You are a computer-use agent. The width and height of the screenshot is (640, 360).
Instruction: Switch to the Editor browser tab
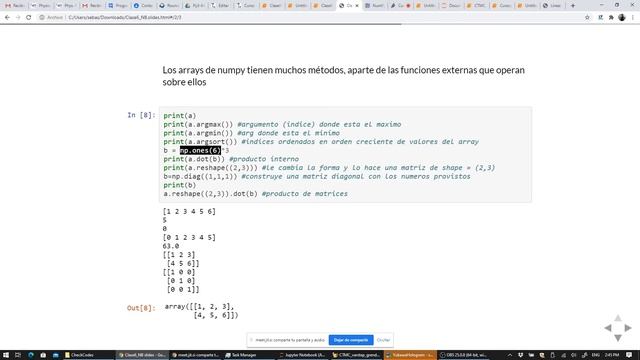[x=220, y=6]
